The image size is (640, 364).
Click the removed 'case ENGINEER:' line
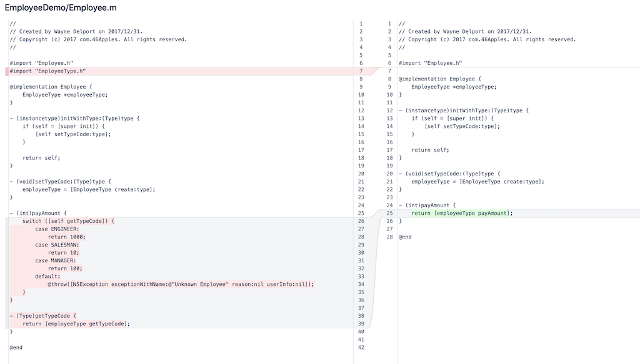(x=57, y=229)
